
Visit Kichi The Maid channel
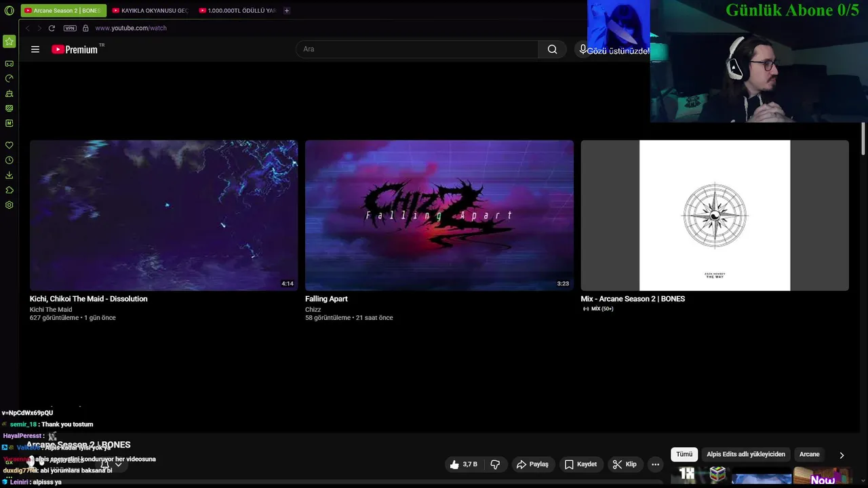pos(51,310)
